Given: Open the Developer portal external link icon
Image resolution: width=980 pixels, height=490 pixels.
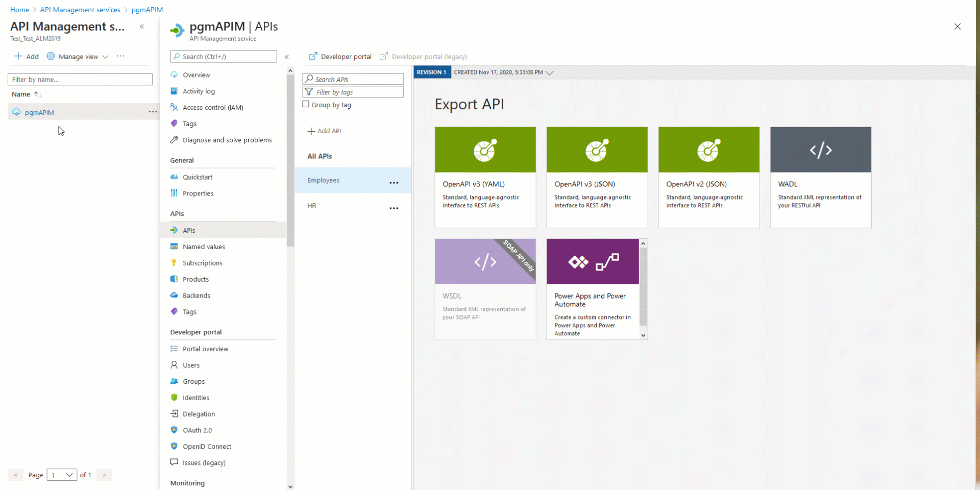Looking at the screenshot, I should (x=313, y=57).
